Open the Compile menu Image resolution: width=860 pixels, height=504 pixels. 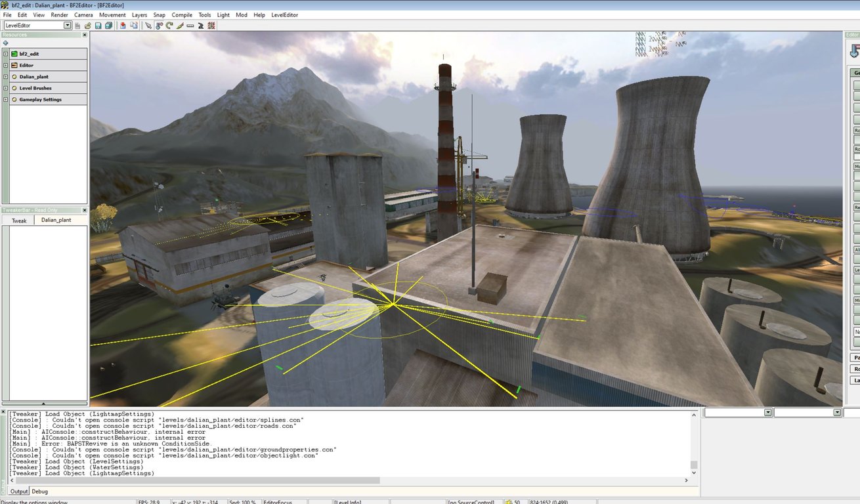182,14
